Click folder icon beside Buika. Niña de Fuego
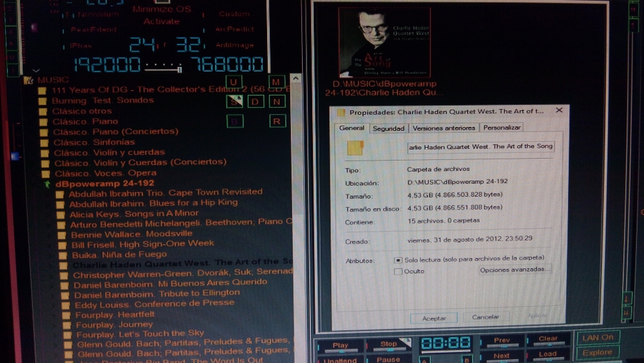This screenshot has width=644, height=363. 63,255
